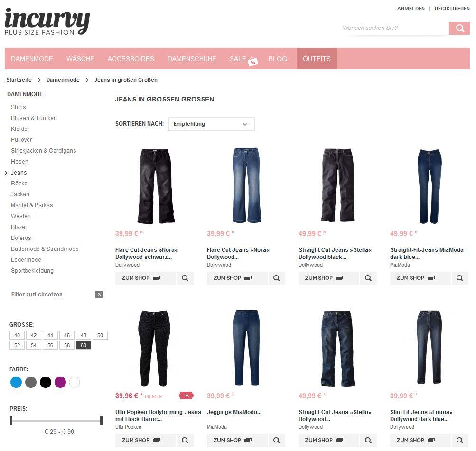Open quick view for black Flare Cut Nora jeans
The image size is (476, 451).
185,278
